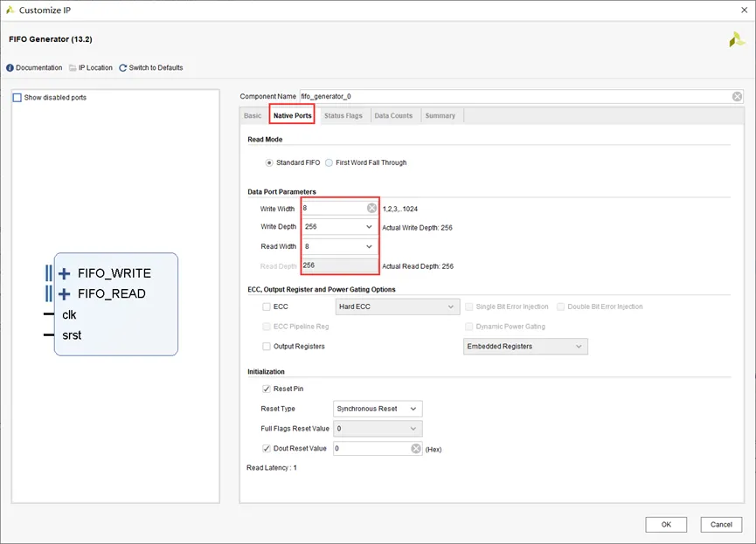Click the Xilinx logo in the top right
Screen dimensions: 756x544
(737, 39)
